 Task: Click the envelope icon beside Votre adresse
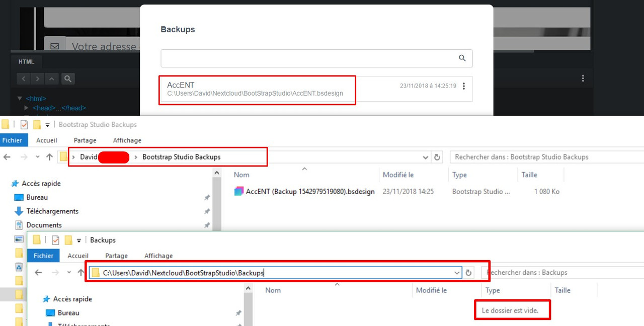[x=54, y=46]
